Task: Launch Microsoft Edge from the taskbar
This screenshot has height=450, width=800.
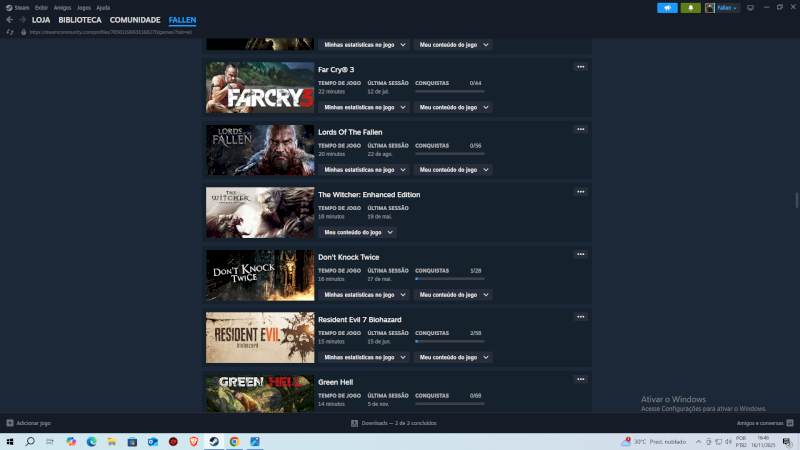Action: (x=91, y=442)
